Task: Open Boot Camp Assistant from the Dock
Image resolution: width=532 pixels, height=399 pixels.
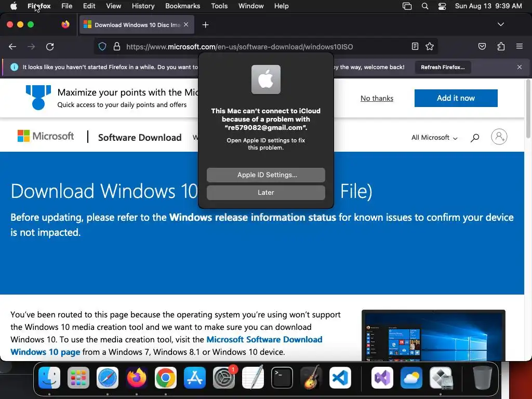Action: click(x=441, y=378)
